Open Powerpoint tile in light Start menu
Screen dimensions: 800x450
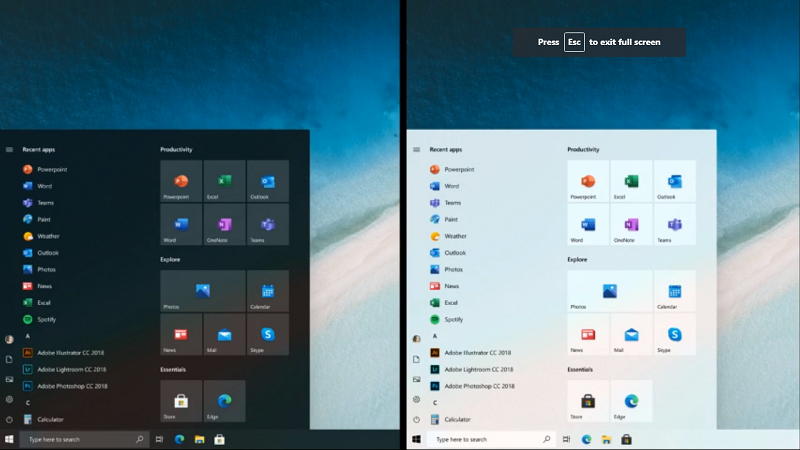coord(588,181)
